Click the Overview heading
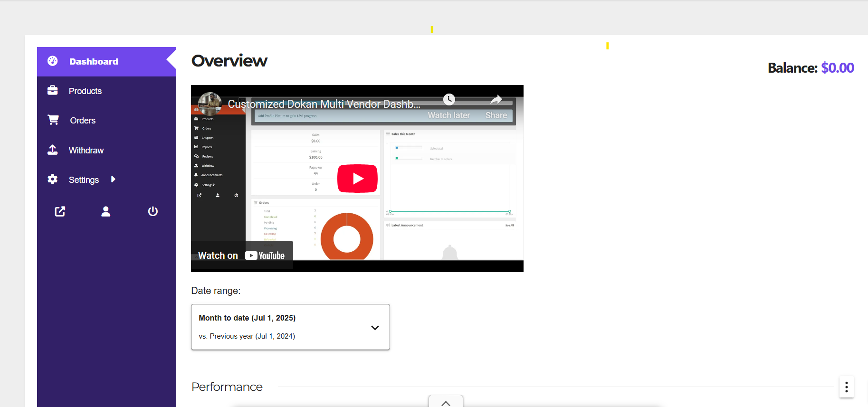868x407 pixels. point(229,61)
